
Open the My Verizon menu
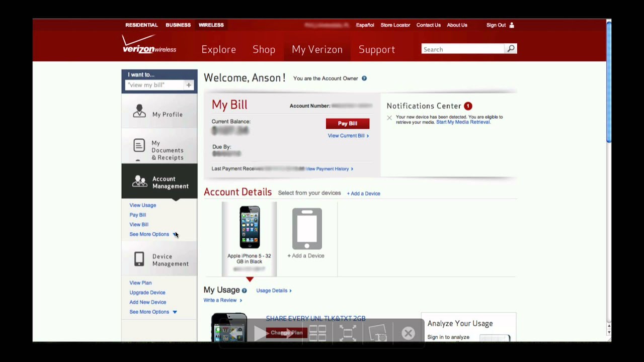tap(317, 49)
